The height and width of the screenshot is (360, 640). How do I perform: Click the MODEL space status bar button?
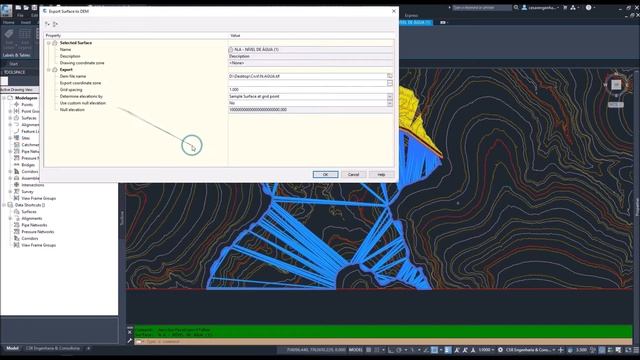(356, 350)
